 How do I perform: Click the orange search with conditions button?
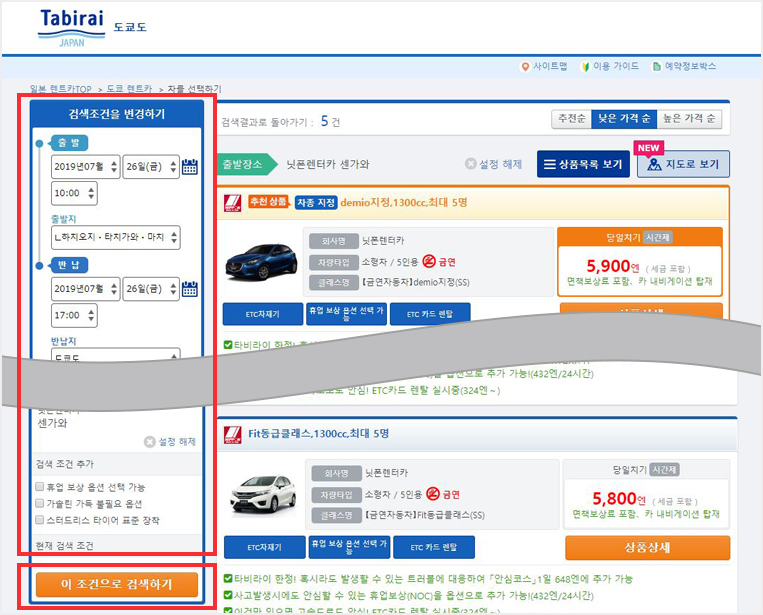[116, 584]
